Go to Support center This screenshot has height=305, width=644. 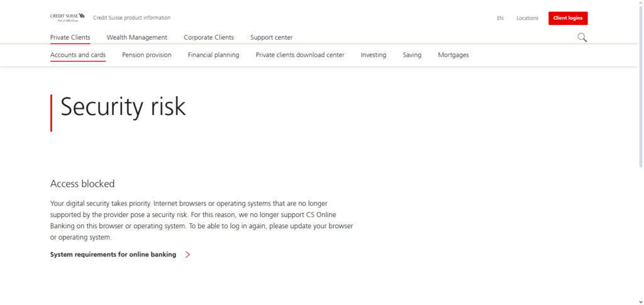(x=271, y=38)
